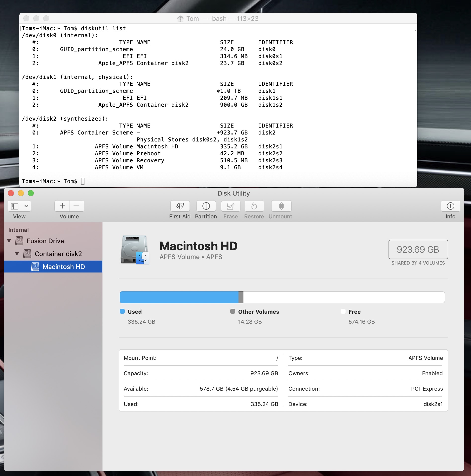
Task: Collapse the Container disk2 disclosure triangle
Action: click(17, 254)
